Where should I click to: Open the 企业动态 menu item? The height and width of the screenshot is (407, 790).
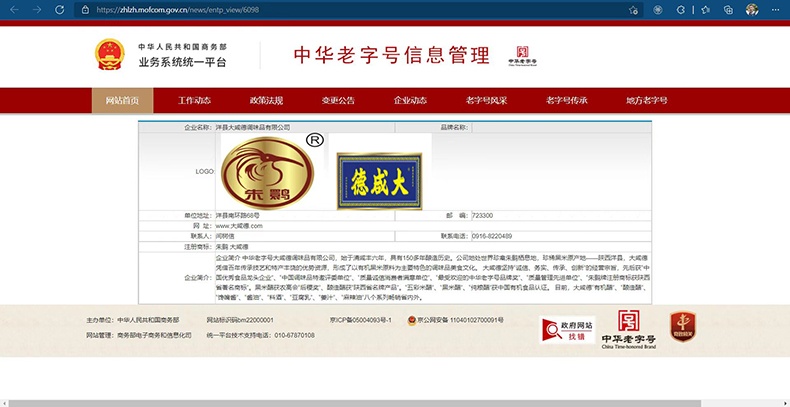(410, 100)
